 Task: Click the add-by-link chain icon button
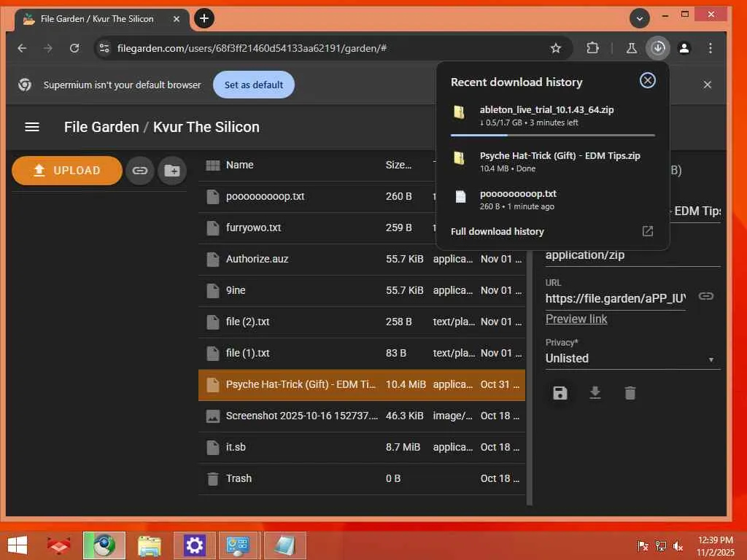tap(139, 171)
